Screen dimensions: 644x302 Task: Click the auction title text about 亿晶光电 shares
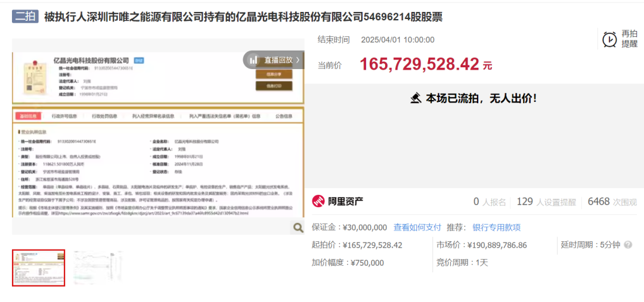point(243,17)
